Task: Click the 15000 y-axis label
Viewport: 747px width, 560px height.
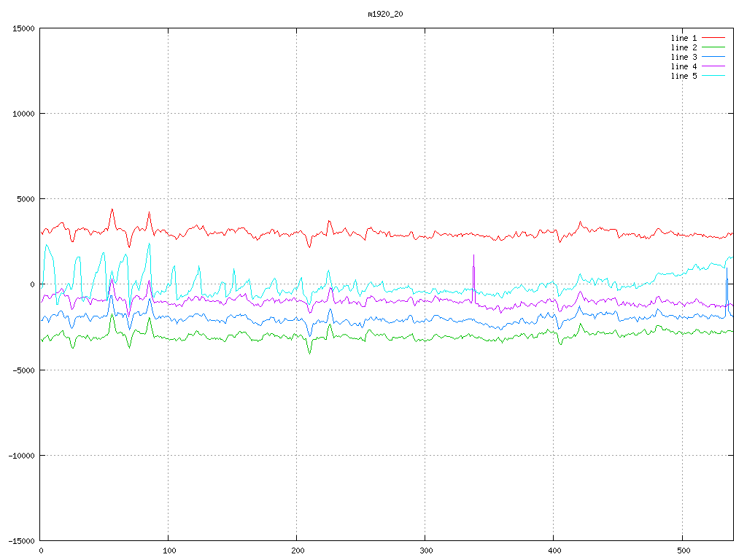Action: coord(23,28)
